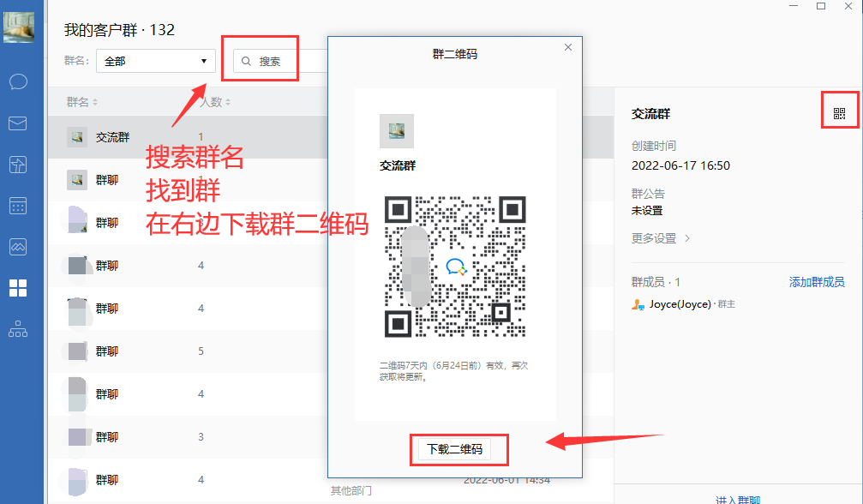The width and height of the screenshot is (863, 504).
Task: Click the Download QR code button
Action: click(x=454, y=449)
